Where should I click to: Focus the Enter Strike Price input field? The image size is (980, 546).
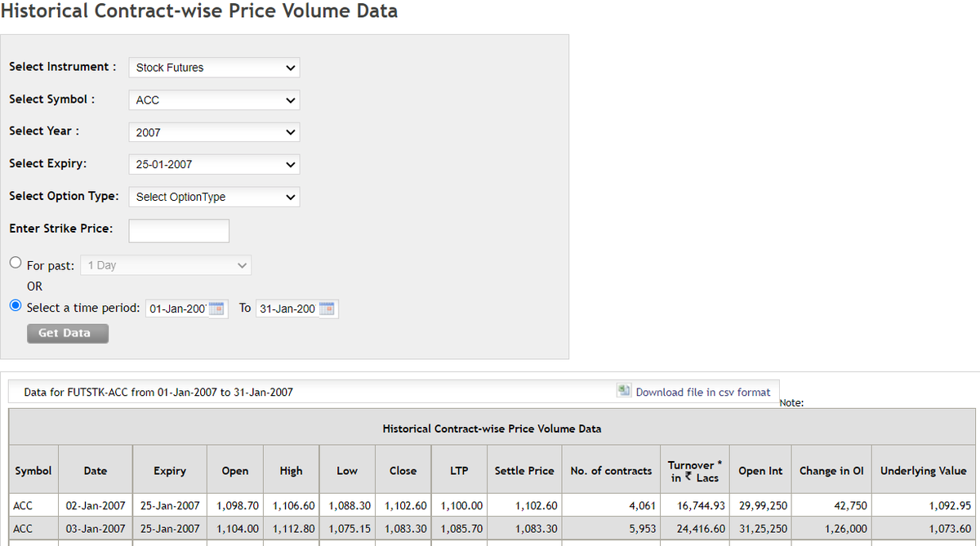179,230
